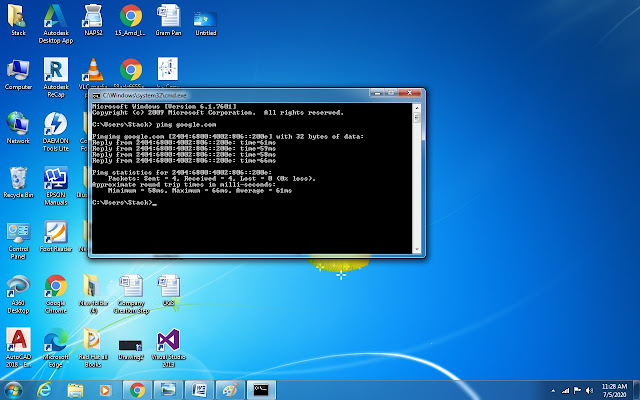Screen dimensions: 640x400
Task: Click the cmd.exe title bar system icon
Action: tap(96, 96)
